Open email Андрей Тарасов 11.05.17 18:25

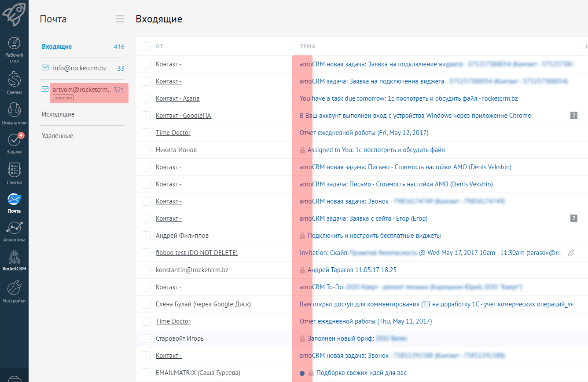352,270
